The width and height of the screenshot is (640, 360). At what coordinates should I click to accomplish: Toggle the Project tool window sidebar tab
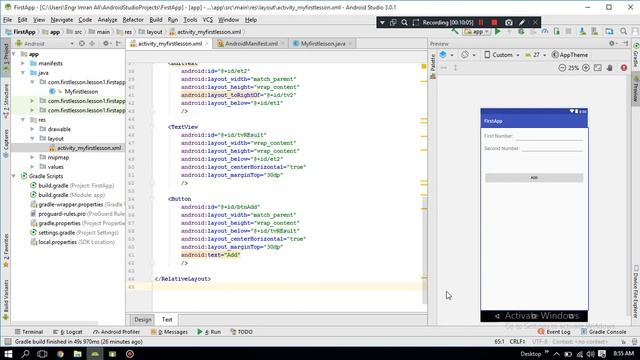6,57
